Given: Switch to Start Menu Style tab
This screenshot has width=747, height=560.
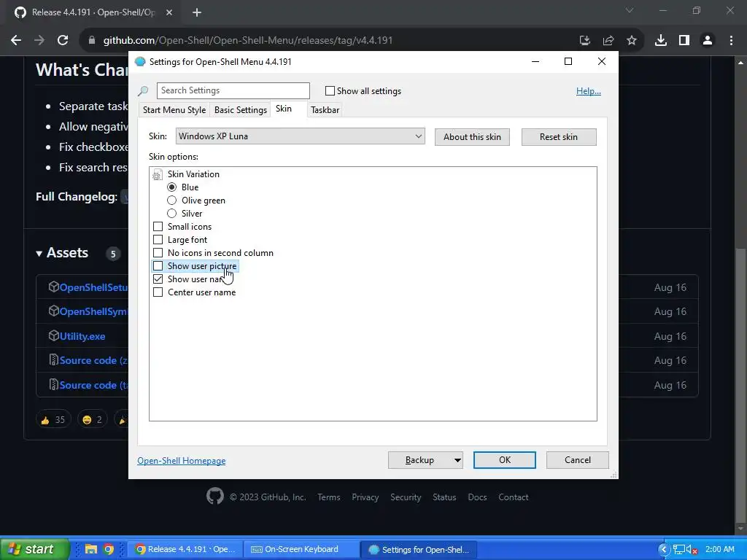Looking at the screenshot, I should (174, 110).
